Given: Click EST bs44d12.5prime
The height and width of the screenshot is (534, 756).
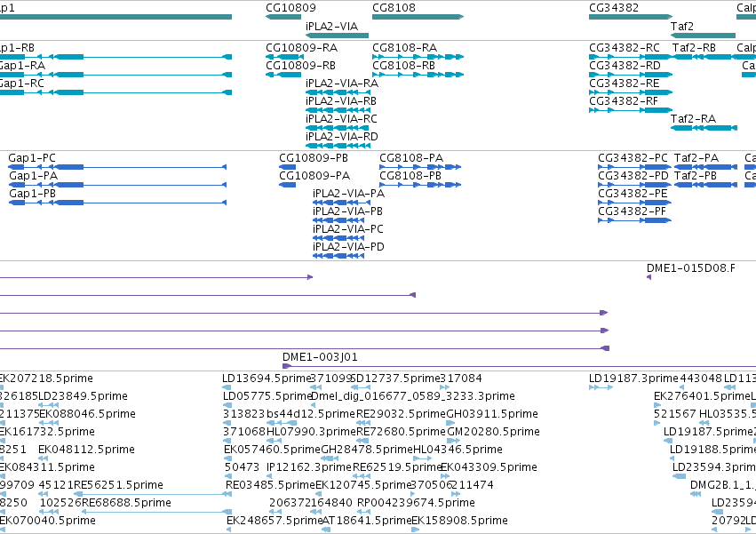Looking at the screenshot, I should [x=311, y=414].
